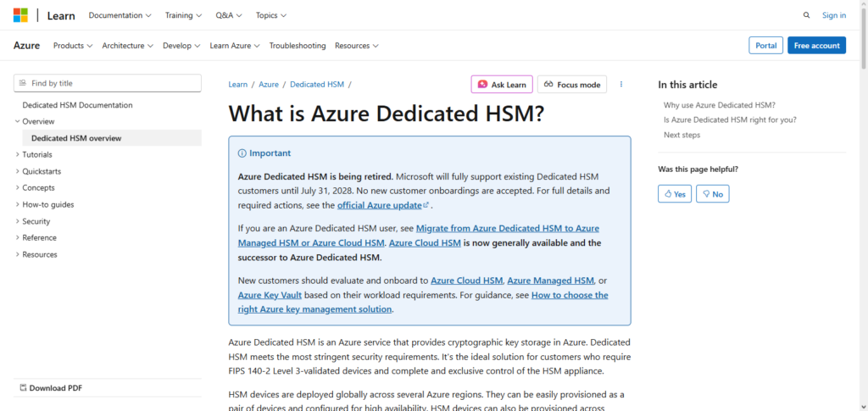Click the Yes helpful button
868x411 pixels.
coord(675,194)
